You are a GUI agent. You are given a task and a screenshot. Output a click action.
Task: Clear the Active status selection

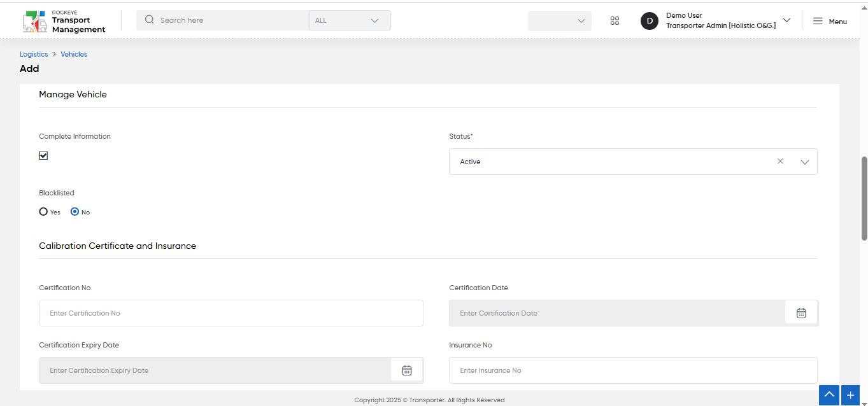pos(780,162)
